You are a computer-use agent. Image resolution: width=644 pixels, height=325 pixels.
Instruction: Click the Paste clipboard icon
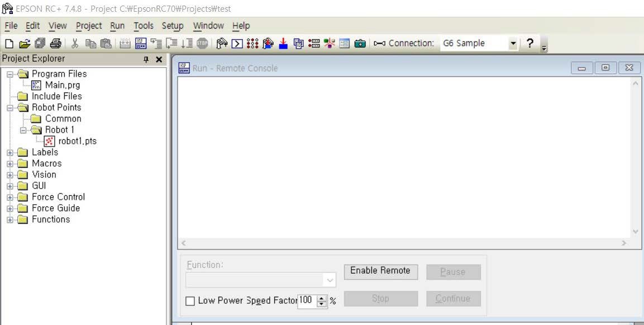click(106, 43)
